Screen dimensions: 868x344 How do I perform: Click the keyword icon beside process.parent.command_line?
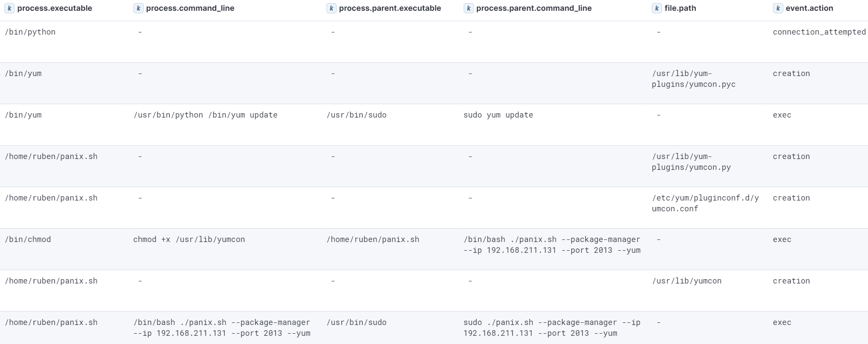pos(468,8)
